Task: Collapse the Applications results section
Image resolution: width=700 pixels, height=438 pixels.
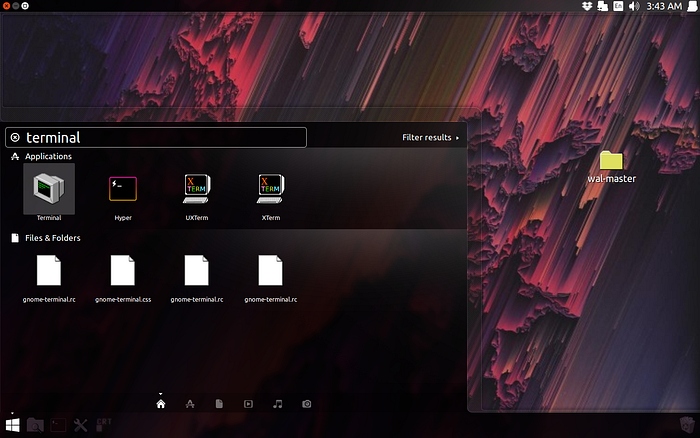Action: point(48,156)
